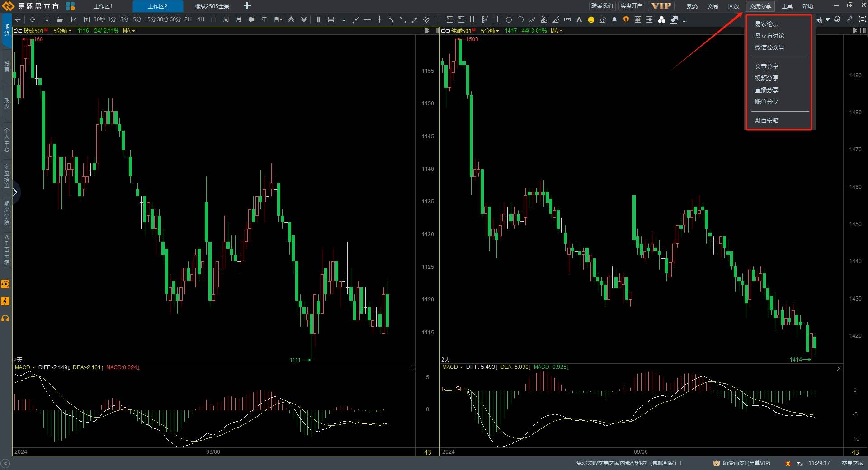Select the Gann fan lines tool
The height and width of the screenshot is (470, 868).
click(544, 19)
